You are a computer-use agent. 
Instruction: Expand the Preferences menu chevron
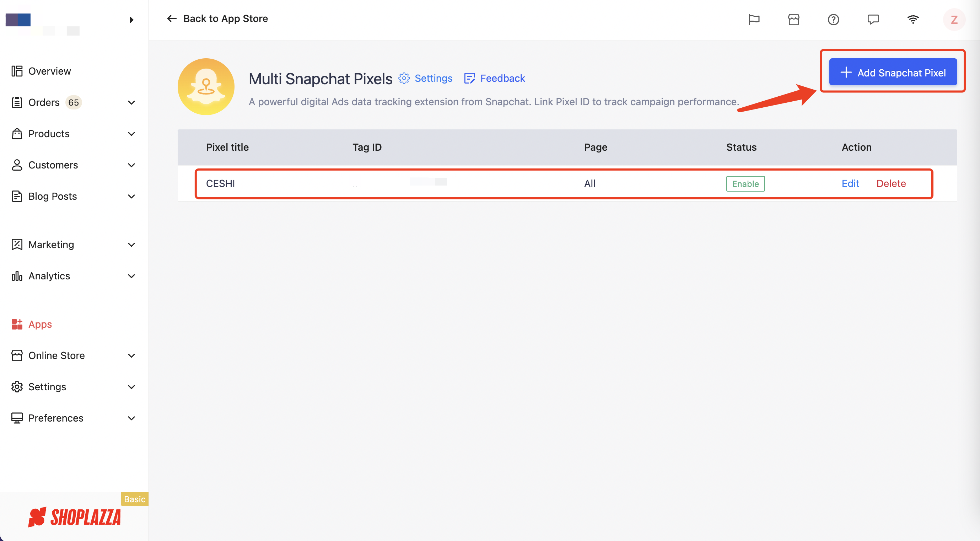pyautogui.click(x=131, y=418)
